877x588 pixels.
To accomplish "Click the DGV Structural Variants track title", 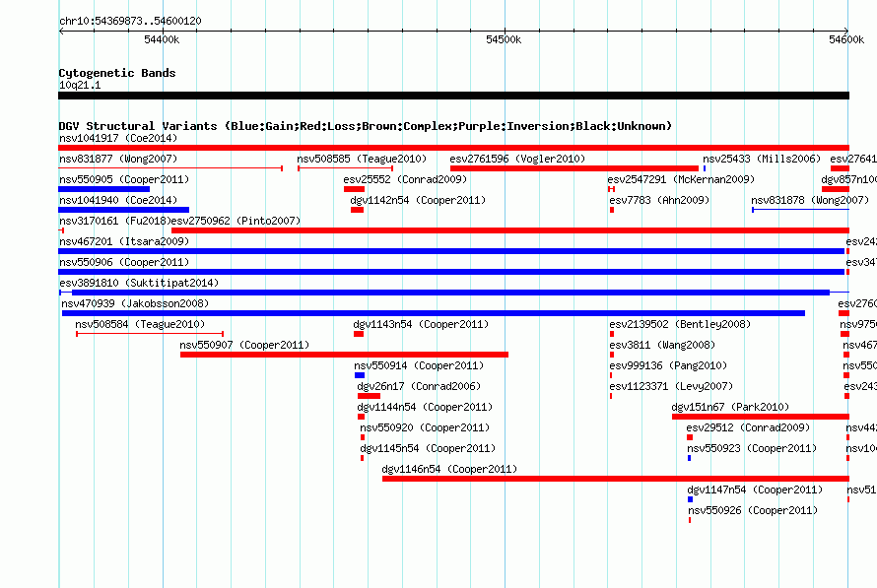I will tap(366, 126).
